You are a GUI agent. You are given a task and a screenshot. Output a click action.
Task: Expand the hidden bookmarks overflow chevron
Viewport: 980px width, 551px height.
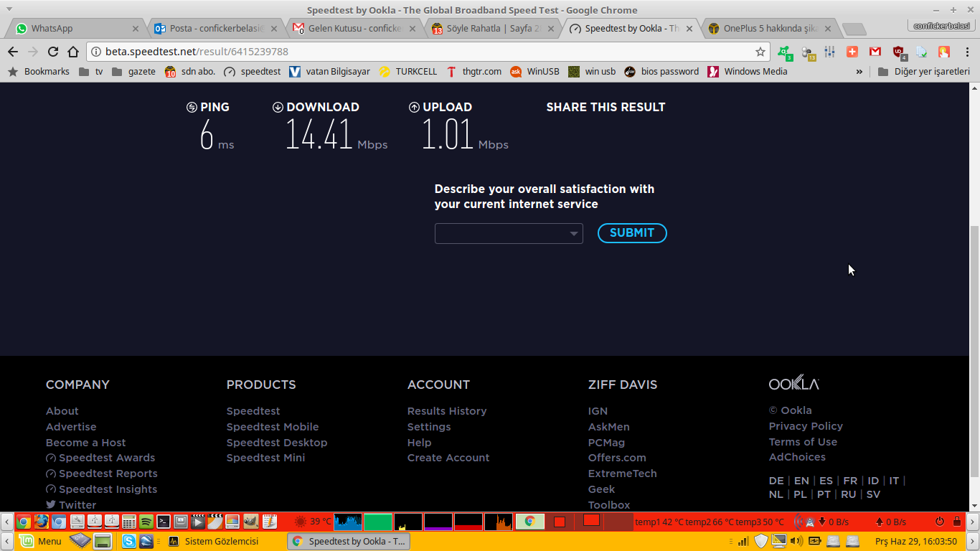(859, 72)
